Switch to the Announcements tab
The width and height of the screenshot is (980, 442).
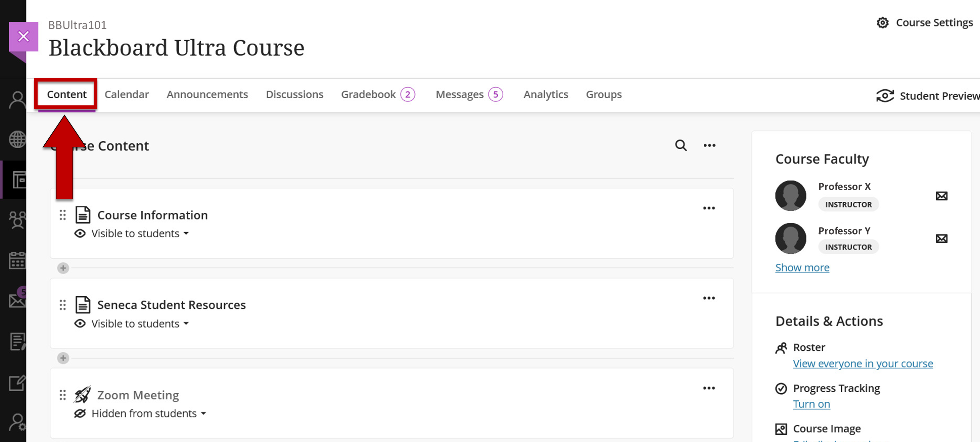coord(207,94)
